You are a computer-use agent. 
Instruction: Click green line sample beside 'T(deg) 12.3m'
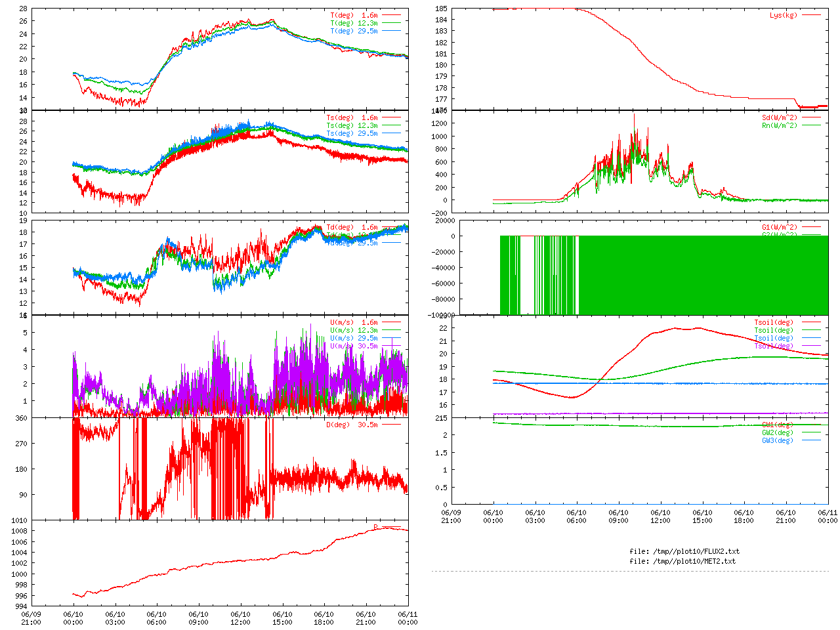click(x=391, y=23)
